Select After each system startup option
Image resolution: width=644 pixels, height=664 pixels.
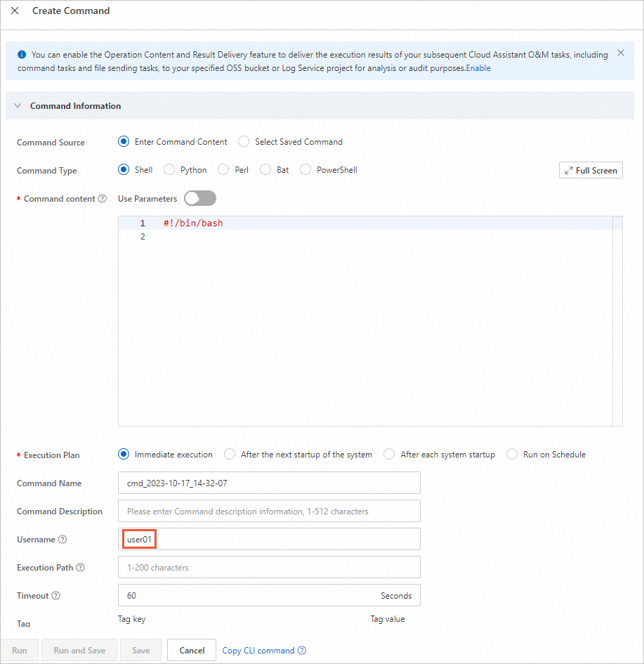389,455
